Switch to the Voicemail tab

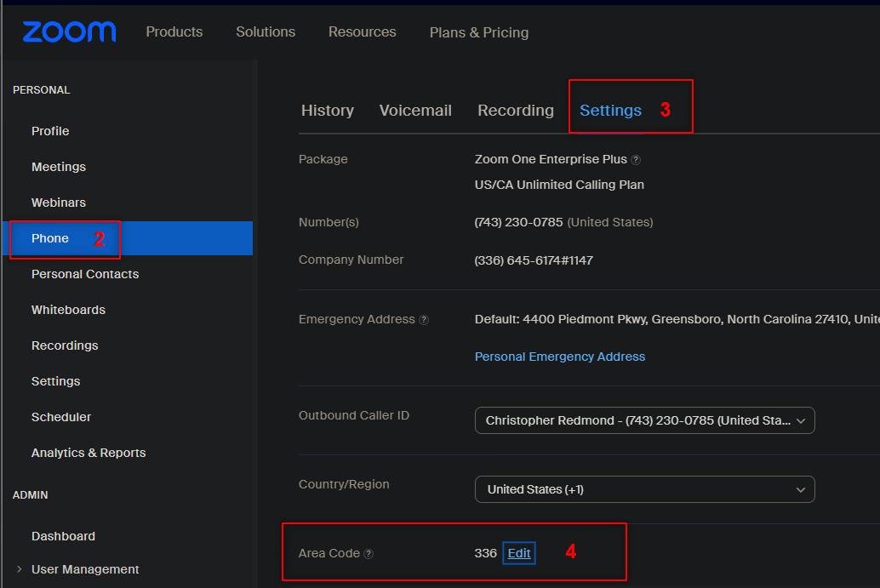tap(415, 111)
